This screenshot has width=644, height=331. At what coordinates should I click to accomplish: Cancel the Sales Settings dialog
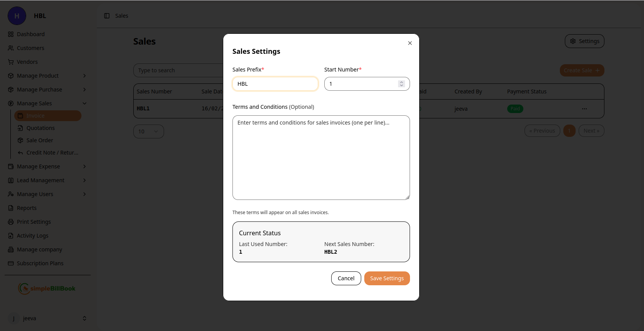click(346, 278)
